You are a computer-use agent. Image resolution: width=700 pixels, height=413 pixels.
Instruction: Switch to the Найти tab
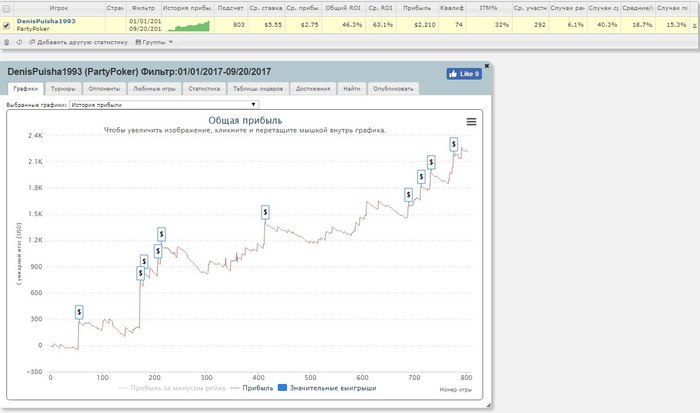[x=352, y=88]
